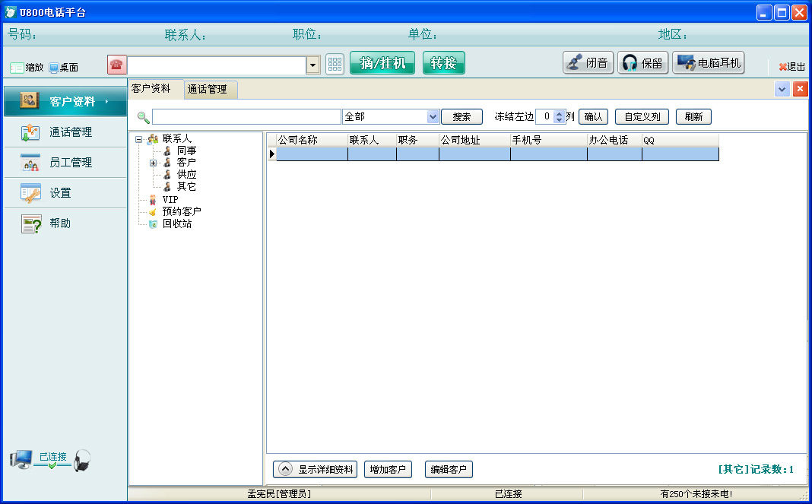Open the 全部 search filter dropdown

pos(433,116)
